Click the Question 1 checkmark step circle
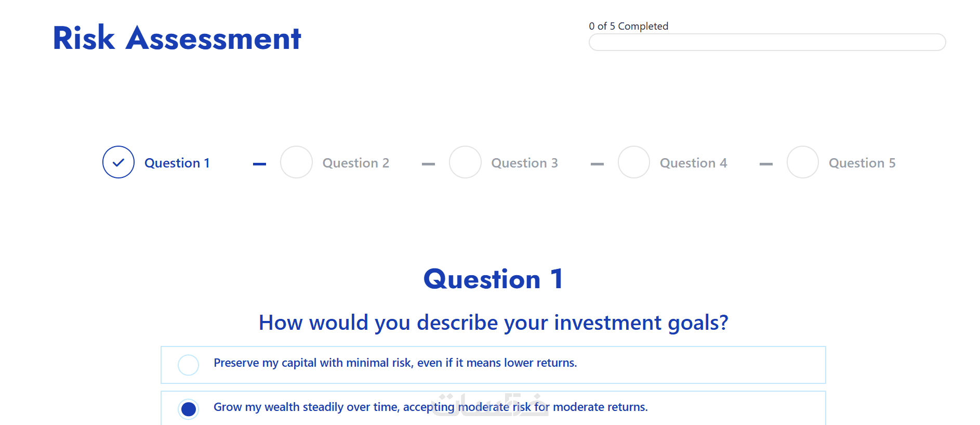 coord(118,162)
